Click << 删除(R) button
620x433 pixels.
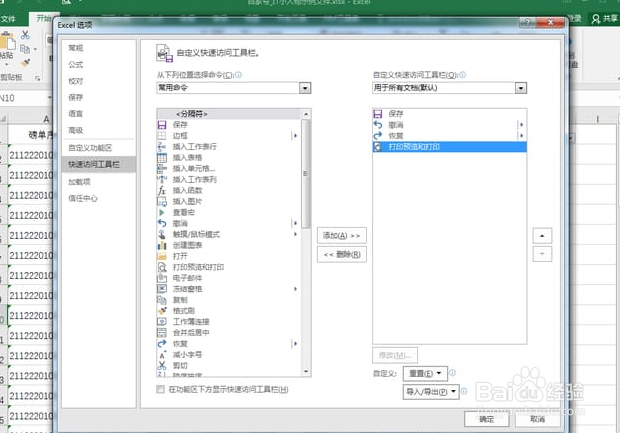pyautogui.click(x=342, y=254)
